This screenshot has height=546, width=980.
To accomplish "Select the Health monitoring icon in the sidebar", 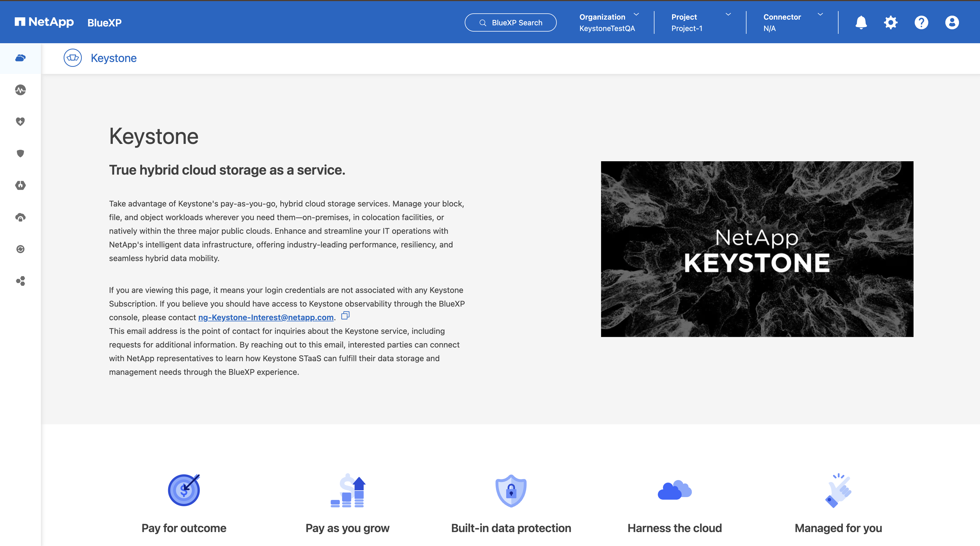I will (x=20, y=90).
